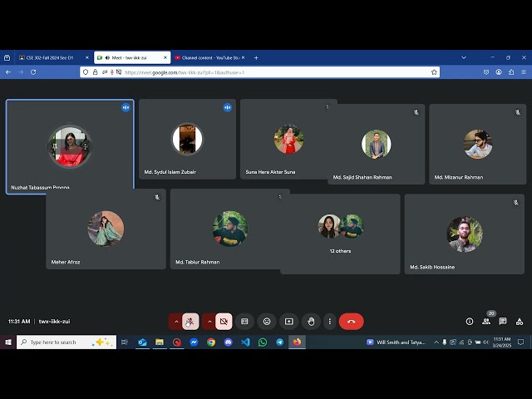Open Messenger from the taskbar
Screen dimensions: 532x399
[194, 342]
